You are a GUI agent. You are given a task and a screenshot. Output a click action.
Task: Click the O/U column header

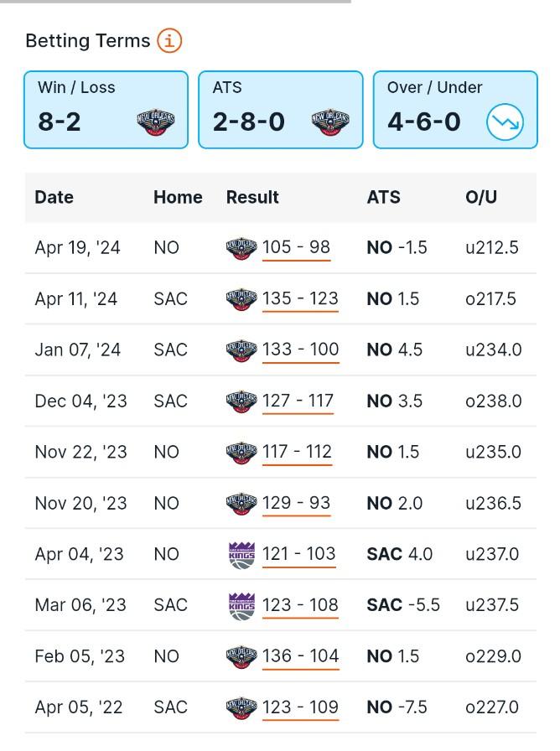click(x=481, y=197)
